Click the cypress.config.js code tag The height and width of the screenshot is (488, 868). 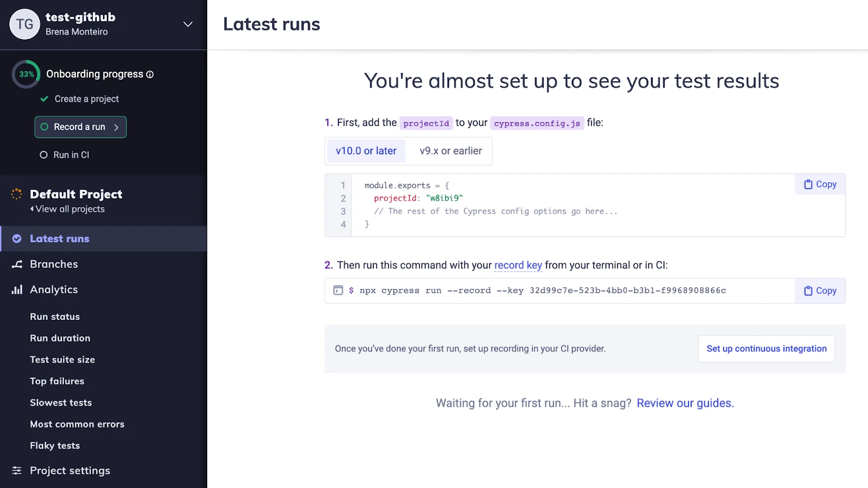[x=537, y=123]
